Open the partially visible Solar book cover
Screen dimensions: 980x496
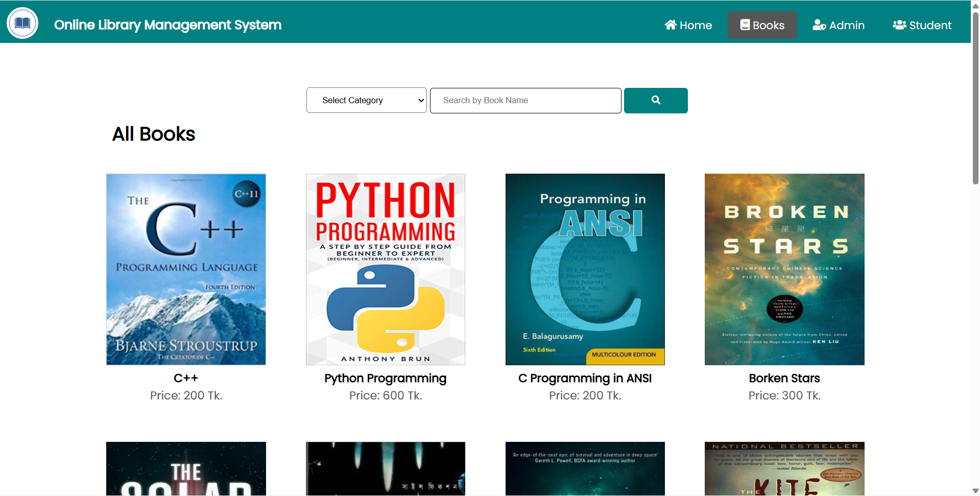coord(186,468)
